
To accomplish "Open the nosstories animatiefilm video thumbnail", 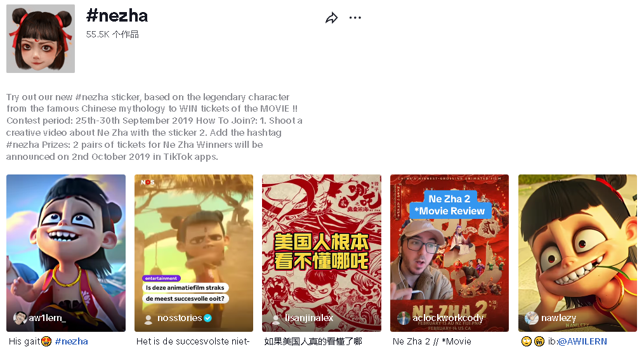I will tap(194, 253).
